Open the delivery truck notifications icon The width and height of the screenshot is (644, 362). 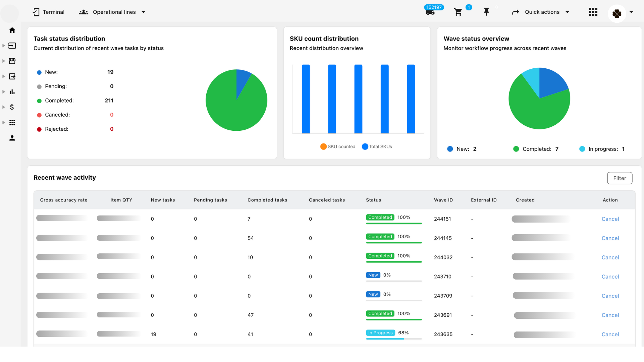(x=430, y=12)
